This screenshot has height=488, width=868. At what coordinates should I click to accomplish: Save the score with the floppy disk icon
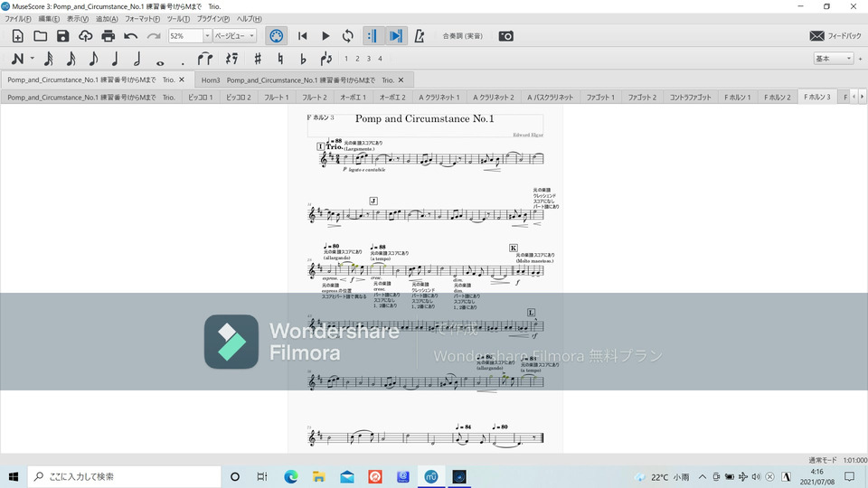[62, 36]
